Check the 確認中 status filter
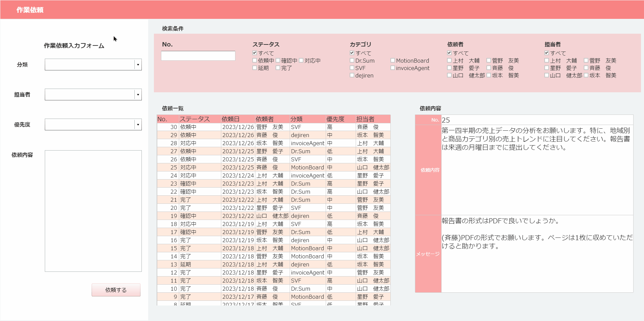This screenshot has width=644, height=321. pos(278,60)
